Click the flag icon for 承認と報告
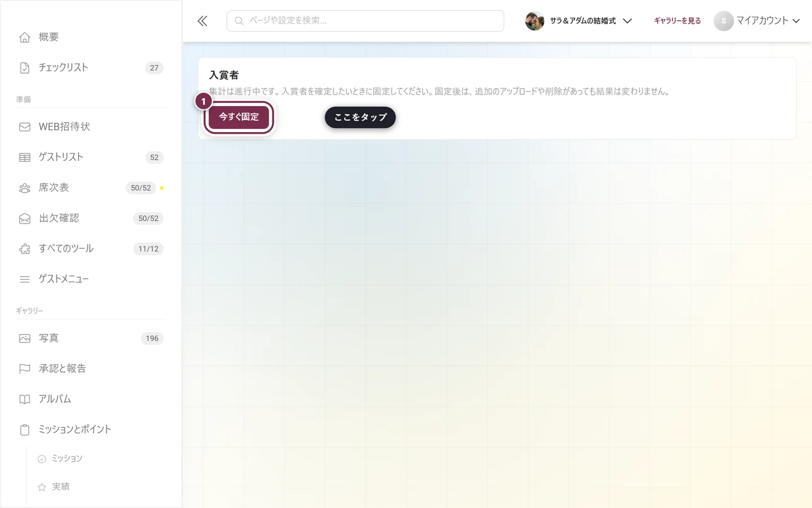812x508 pixels. (x=25, y=369)
